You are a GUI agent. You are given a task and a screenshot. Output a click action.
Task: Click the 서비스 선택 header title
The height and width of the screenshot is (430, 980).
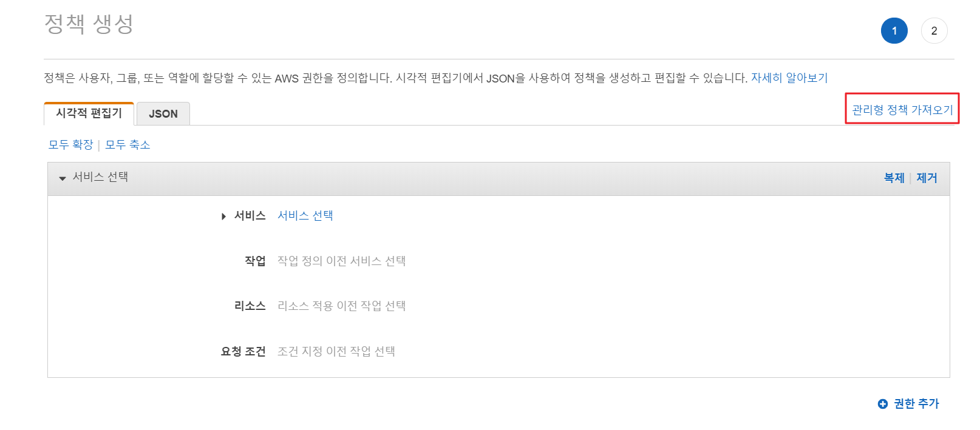tap(100, 177)
